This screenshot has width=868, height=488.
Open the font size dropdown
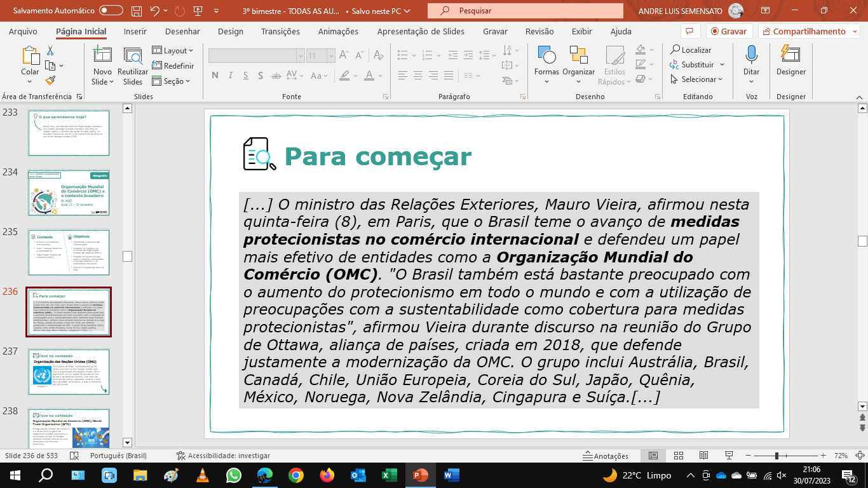[331, 56]
